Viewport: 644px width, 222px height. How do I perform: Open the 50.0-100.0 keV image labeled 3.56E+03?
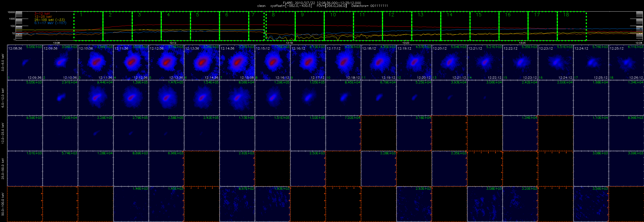[591, 204]
